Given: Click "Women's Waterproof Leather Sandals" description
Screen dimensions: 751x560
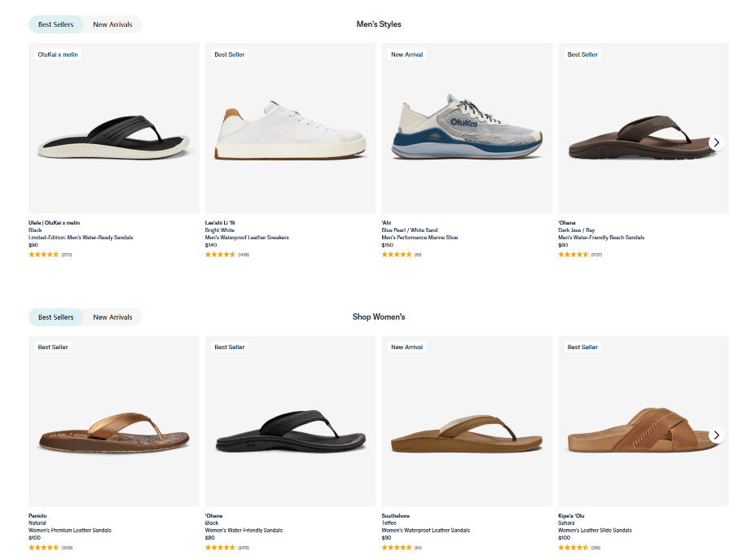Looking at the screenshot, I should point(426,531).
